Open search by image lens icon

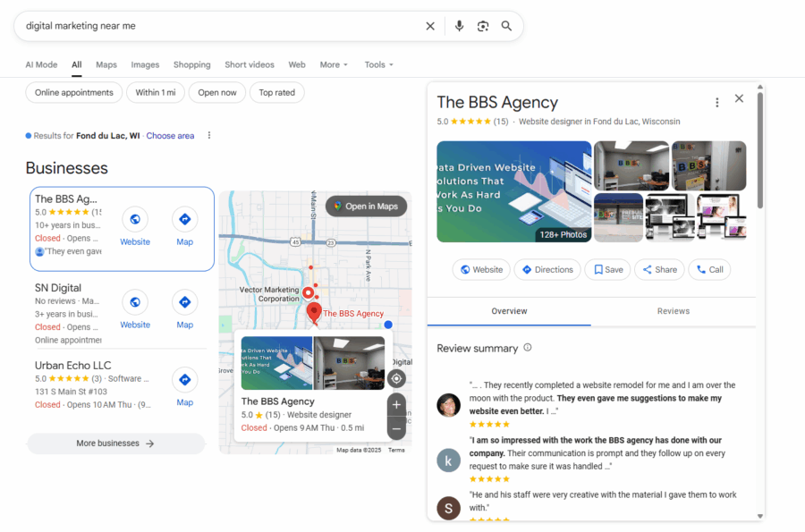[483, 26]
